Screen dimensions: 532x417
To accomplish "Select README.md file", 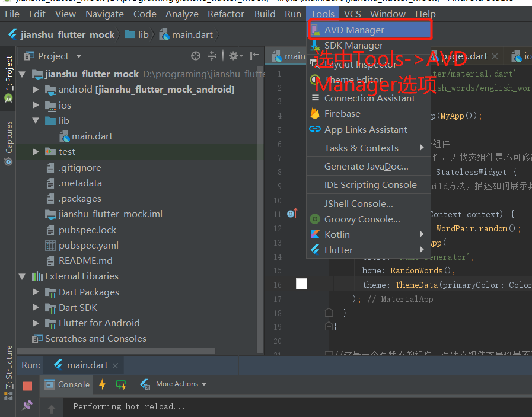I will coord(79,261).
